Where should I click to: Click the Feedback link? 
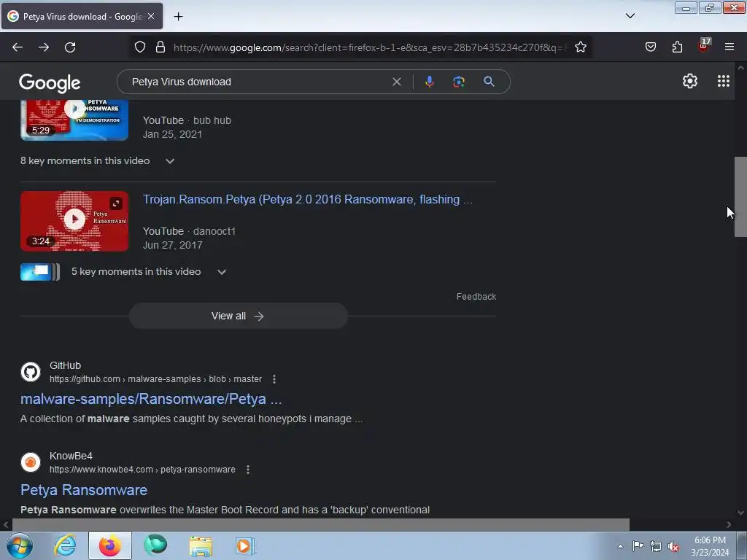coord(476,297)
